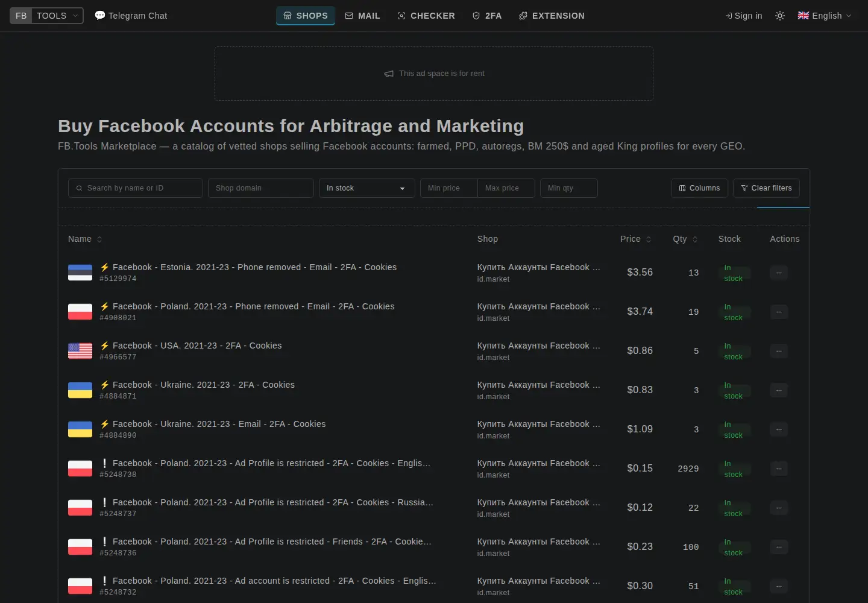Click the Shop domain input field

pyautogui.click(x=261, y=188)
